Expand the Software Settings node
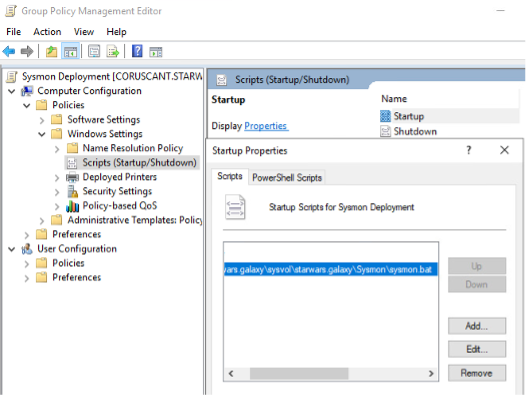Screen dimensions: 526x396 pos(42,120)
